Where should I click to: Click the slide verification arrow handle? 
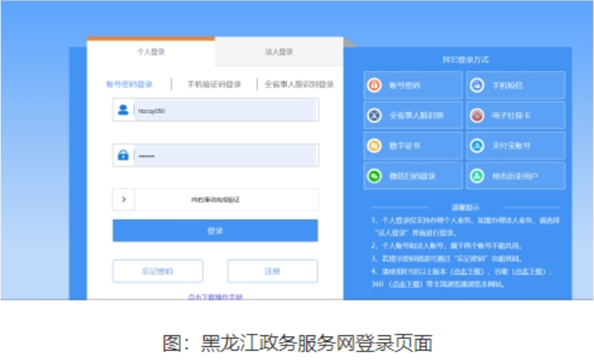coord(123,200)
